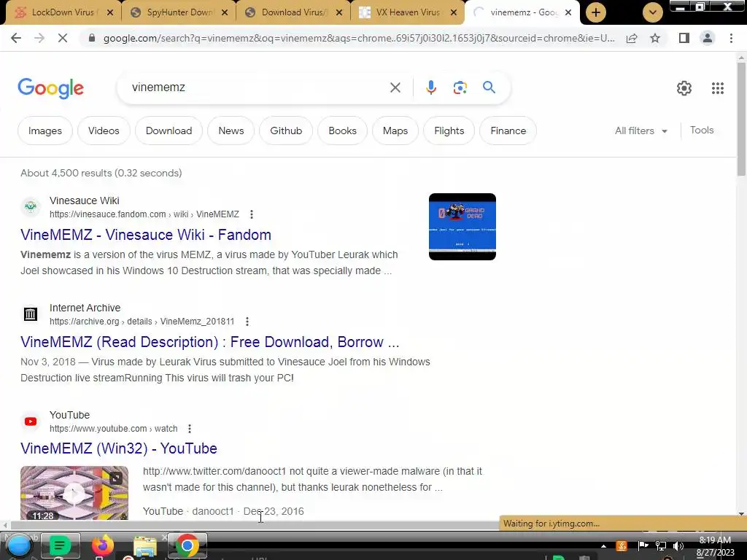This screenshot has height=560, width=747.
Task: Expand the tab search dropdown
Action: 653,12
